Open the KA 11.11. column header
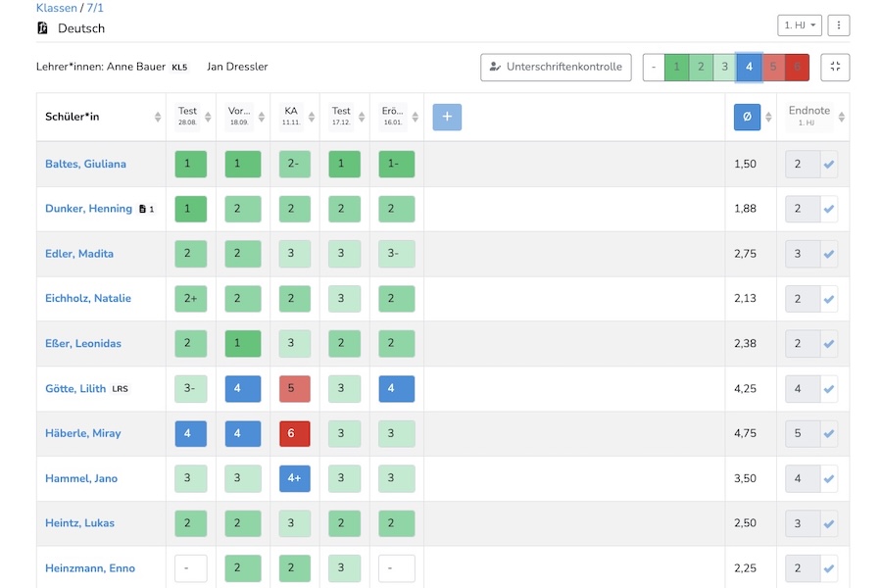Viewport: 882px width, 588px height. click(x=291, y=117)
